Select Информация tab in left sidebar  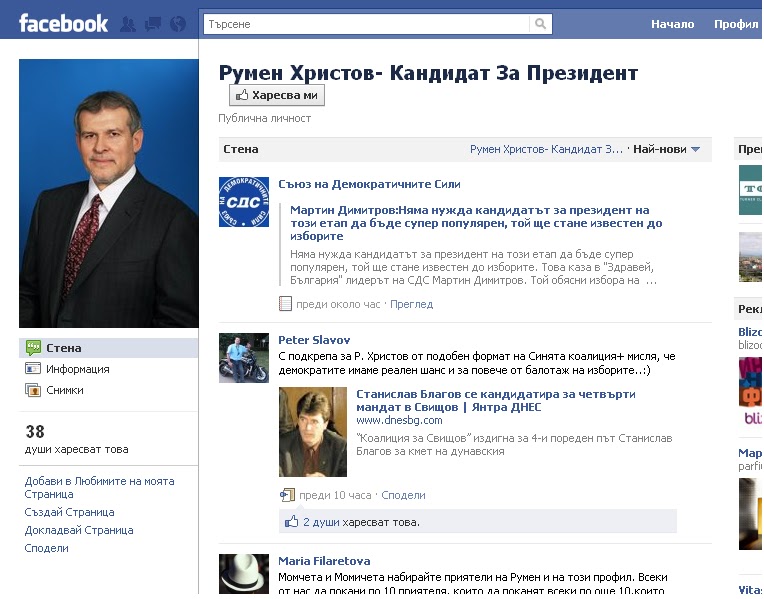pos(108,369)
